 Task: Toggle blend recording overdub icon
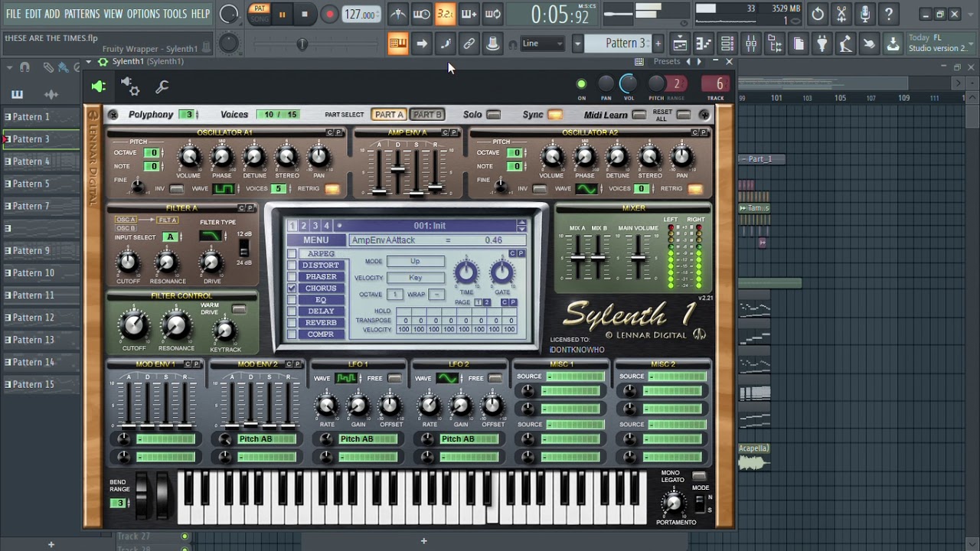pyautogui.click(x=469, y=14)
